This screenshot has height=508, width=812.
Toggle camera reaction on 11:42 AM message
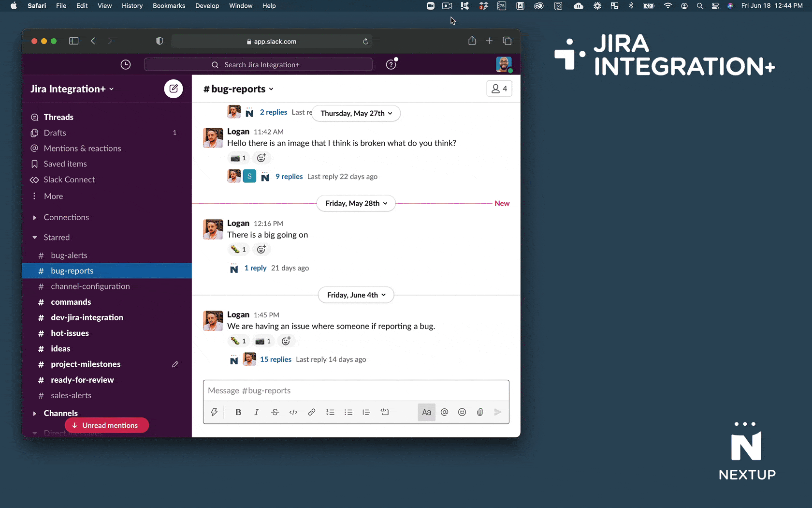(238, 158)
